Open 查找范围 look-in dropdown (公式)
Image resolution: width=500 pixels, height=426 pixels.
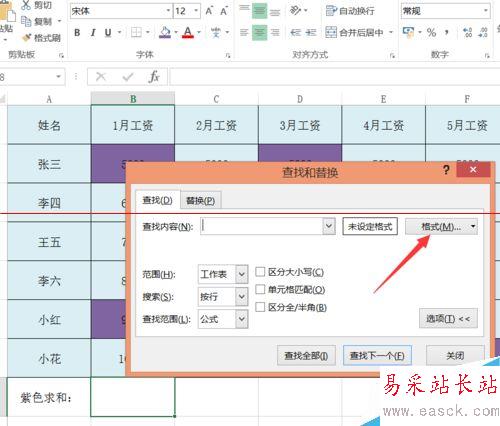click(x=242, y=319)
